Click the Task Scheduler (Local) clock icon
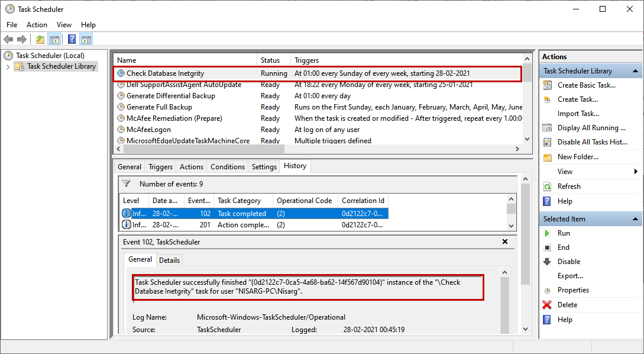The image size is (644, 354). pyautogui.click(x=8, y=56)
